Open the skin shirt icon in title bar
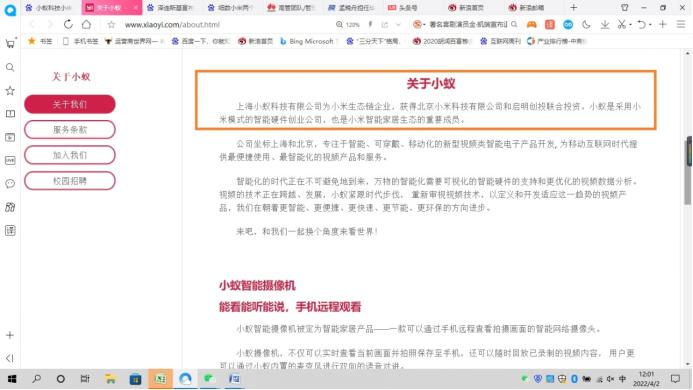The height and width of the screenshot is (390, 693). tap(624, 8)
